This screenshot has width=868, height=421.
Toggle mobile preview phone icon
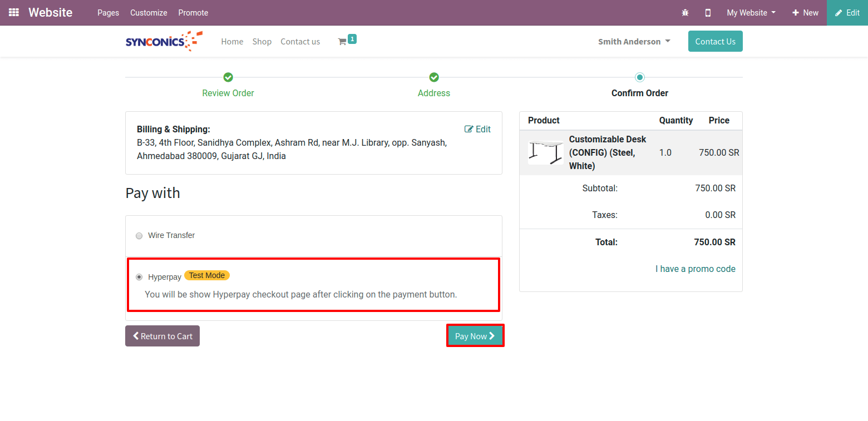tap(708, 13)
